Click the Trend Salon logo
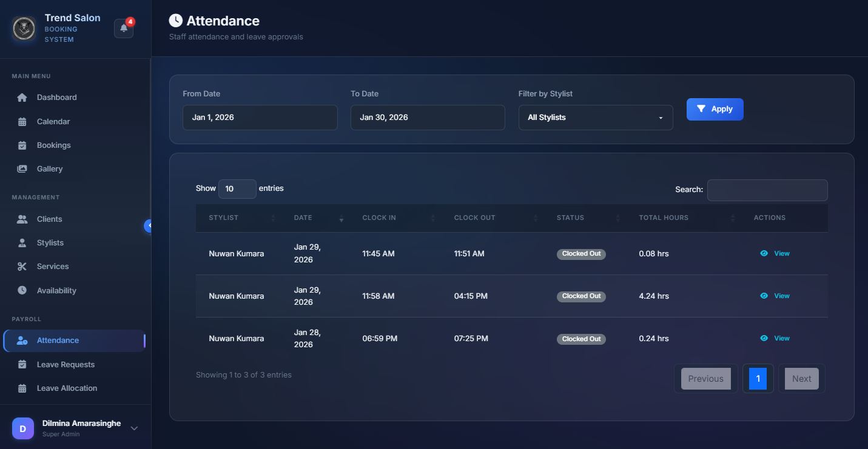The width and height of the screenshot is (868, 449). click(23, 28)
